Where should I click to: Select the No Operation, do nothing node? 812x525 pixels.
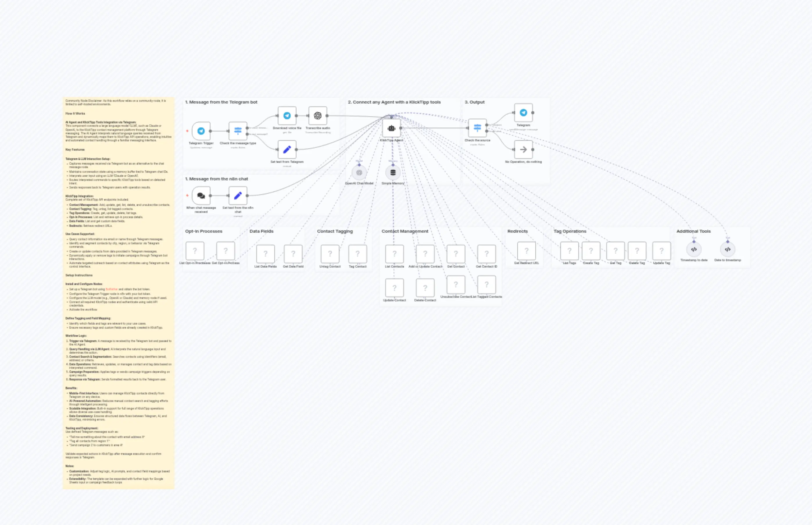(x=523, y=149)
